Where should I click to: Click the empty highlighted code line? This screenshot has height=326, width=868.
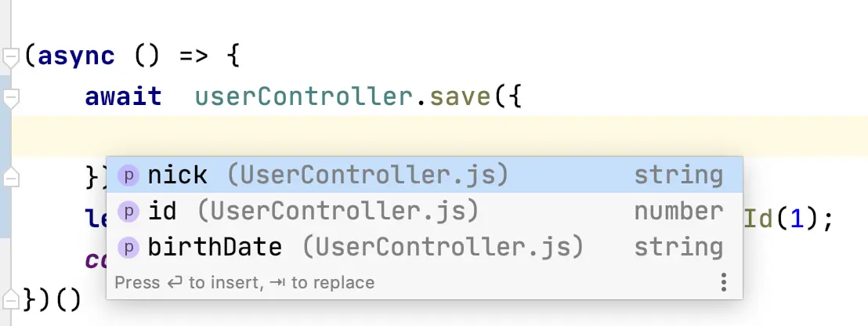pos(437,136)
